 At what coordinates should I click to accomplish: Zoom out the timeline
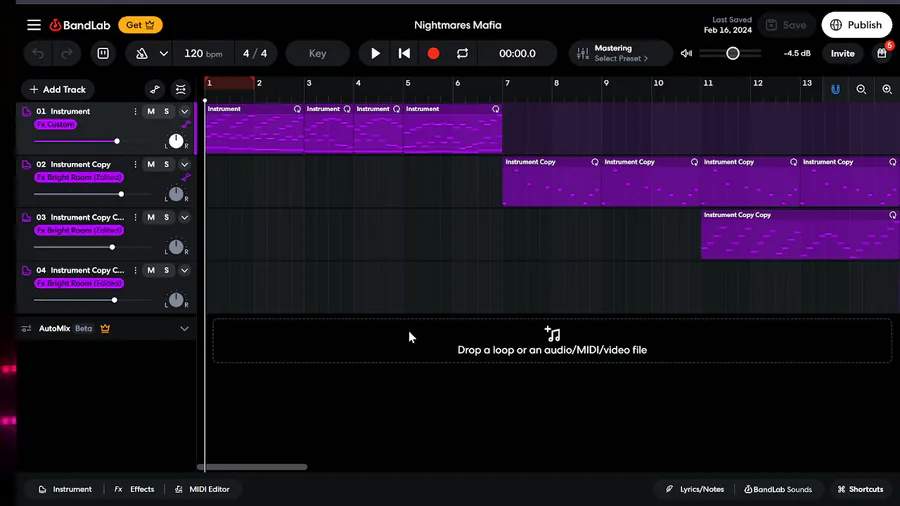(x=861, y=89)
